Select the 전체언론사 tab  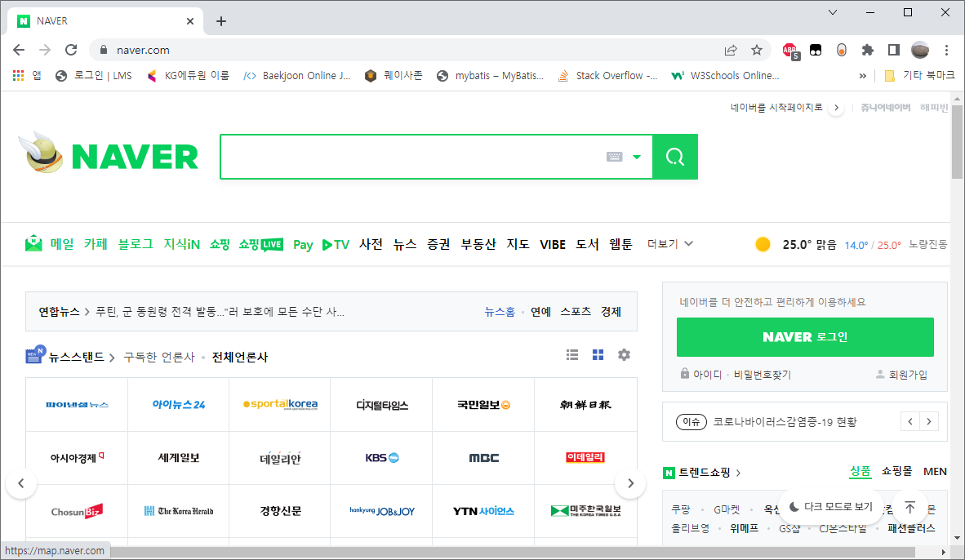pos(240,357)
